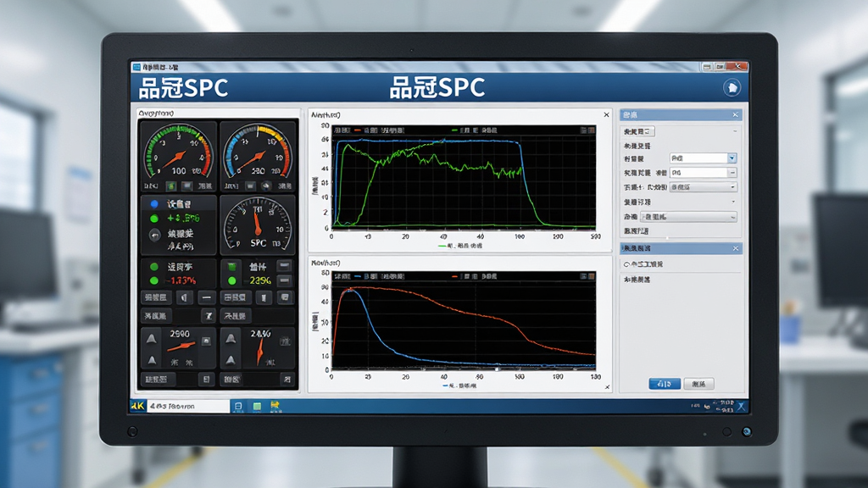Click the trash-like icon right of the fourth-row label
The height and width of the screenshot is (488, 868).
(264, 297)
